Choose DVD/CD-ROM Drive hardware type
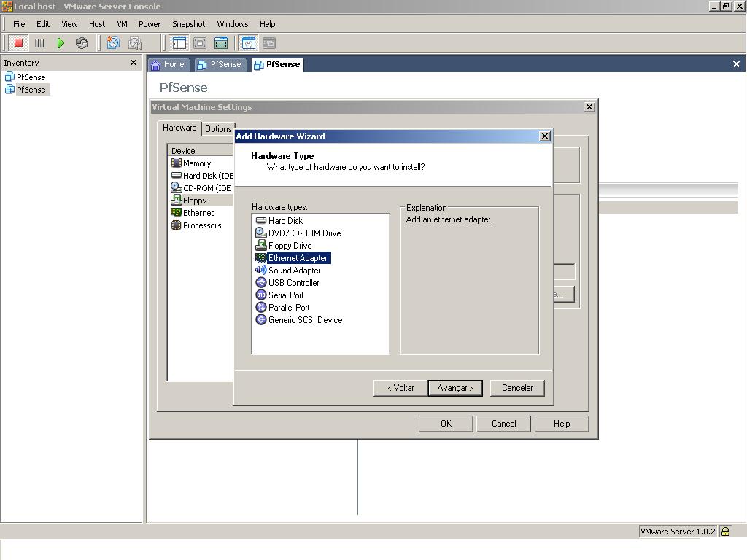Image resolution: width=747 pixels, height=560 pixels. pos(298,233)
